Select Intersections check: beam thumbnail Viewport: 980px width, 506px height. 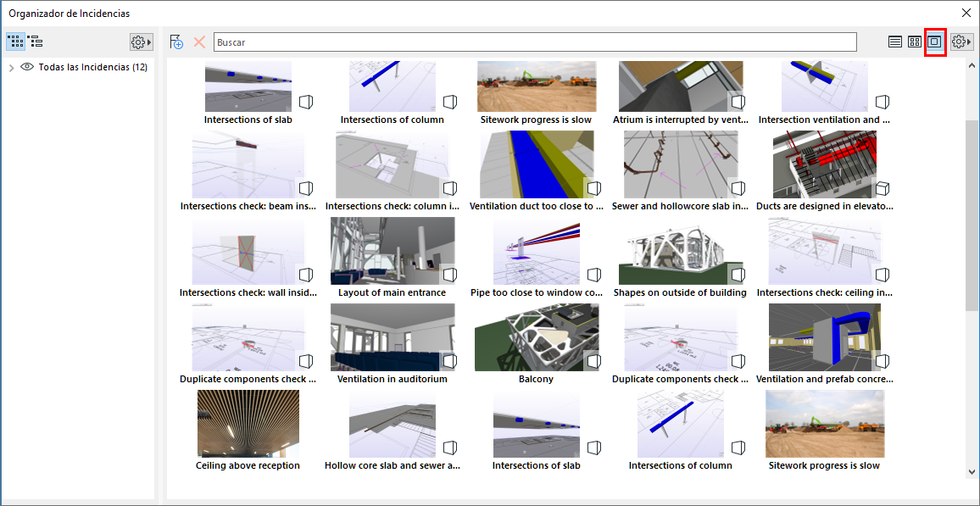pyautogui.click(x=248, y=164)
